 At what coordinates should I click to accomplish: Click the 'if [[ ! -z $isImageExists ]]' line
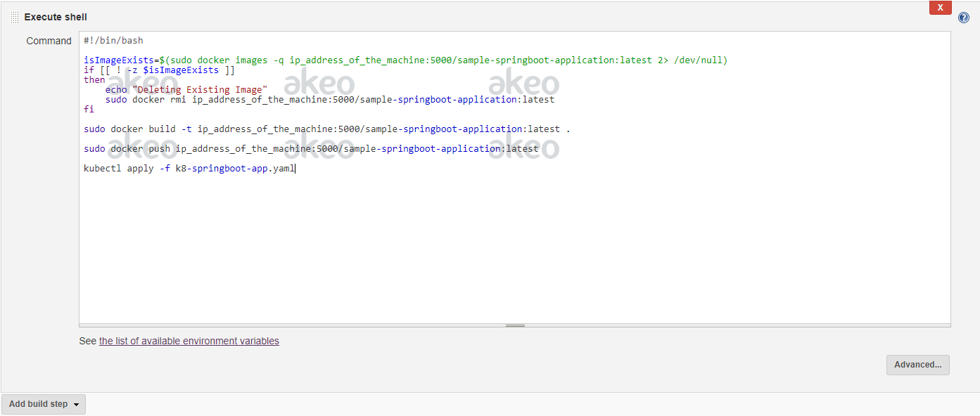(x=160, y=70)
